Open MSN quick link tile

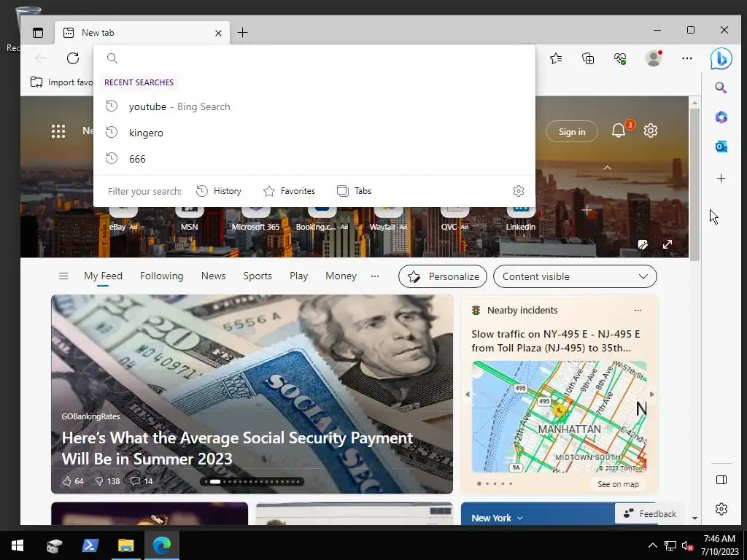(189, 219)
